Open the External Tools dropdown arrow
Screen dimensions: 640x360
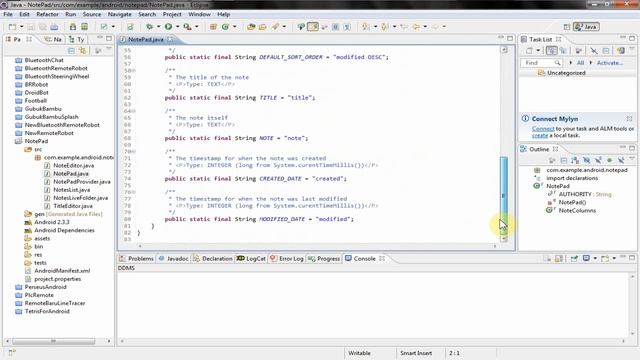pyautogui.click(x=197, y=27)
